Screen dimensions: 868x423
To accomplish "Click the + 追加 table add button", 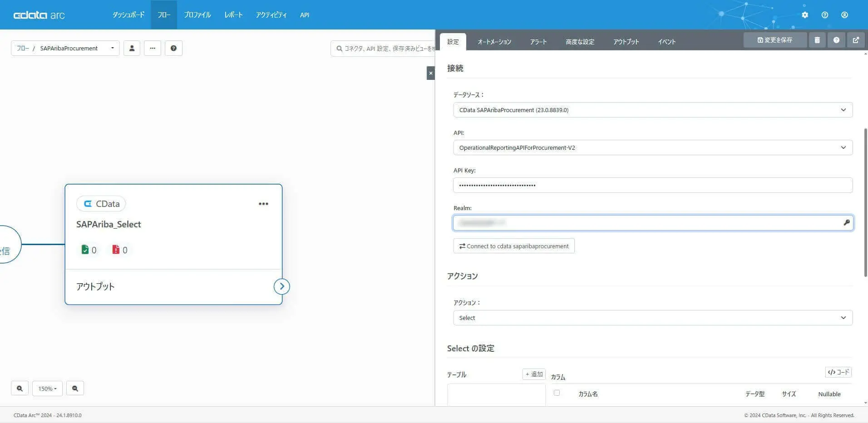I will click(x=534, y=374).
